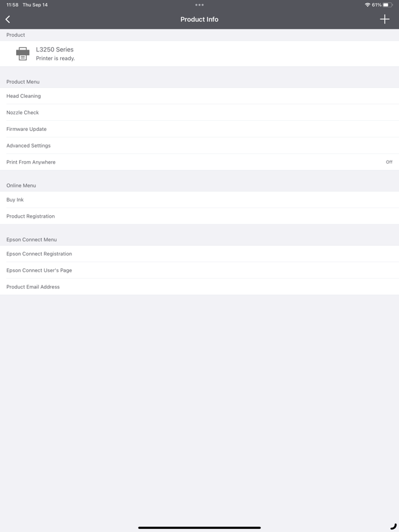The image size is (399, 532).
Task: Toggle Print From Anywhere Off setting
Action: point(199,162)
